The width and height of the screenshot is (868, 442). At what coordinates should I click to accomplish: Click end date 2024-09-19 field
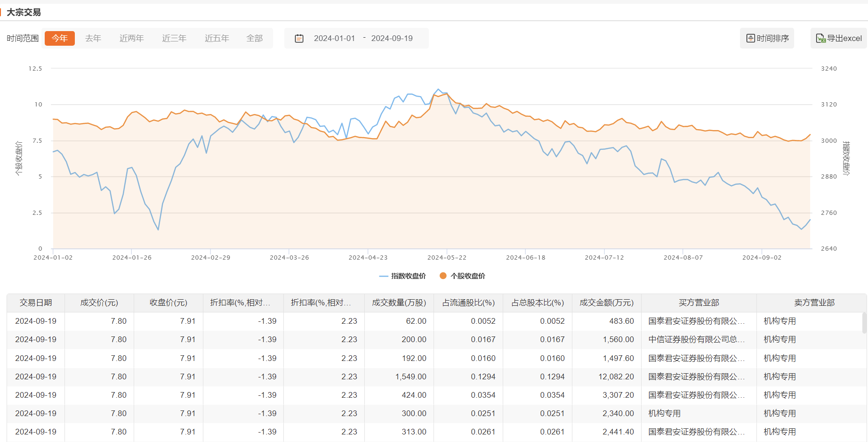tap(392, 39)
